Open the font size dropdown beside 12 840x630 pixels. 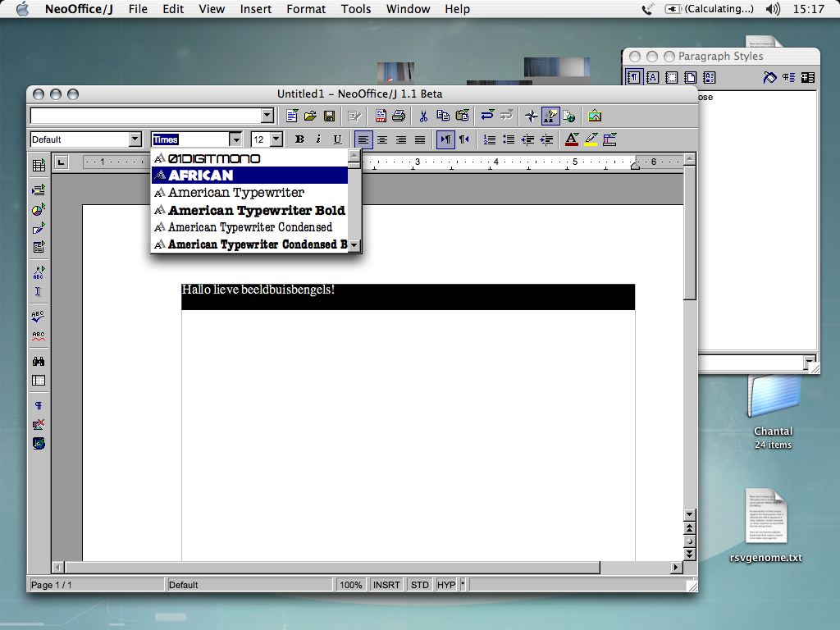(276, 139)
